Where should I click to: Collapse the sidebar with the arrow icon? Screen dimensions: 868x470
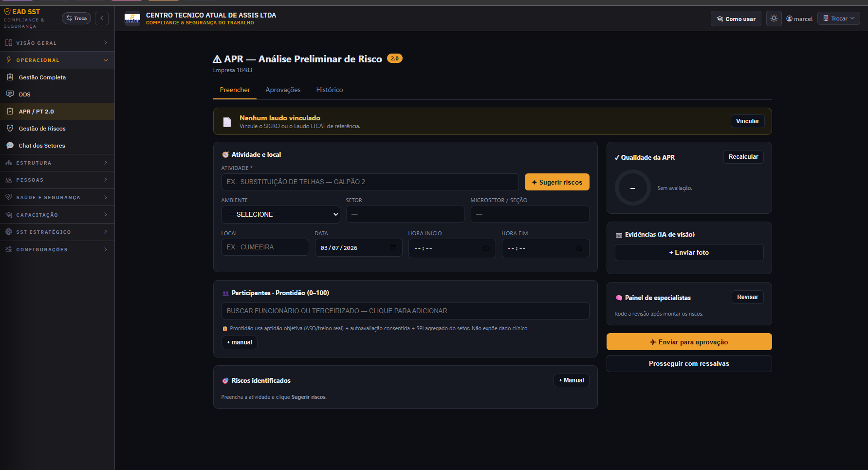[x=102, y=19]
